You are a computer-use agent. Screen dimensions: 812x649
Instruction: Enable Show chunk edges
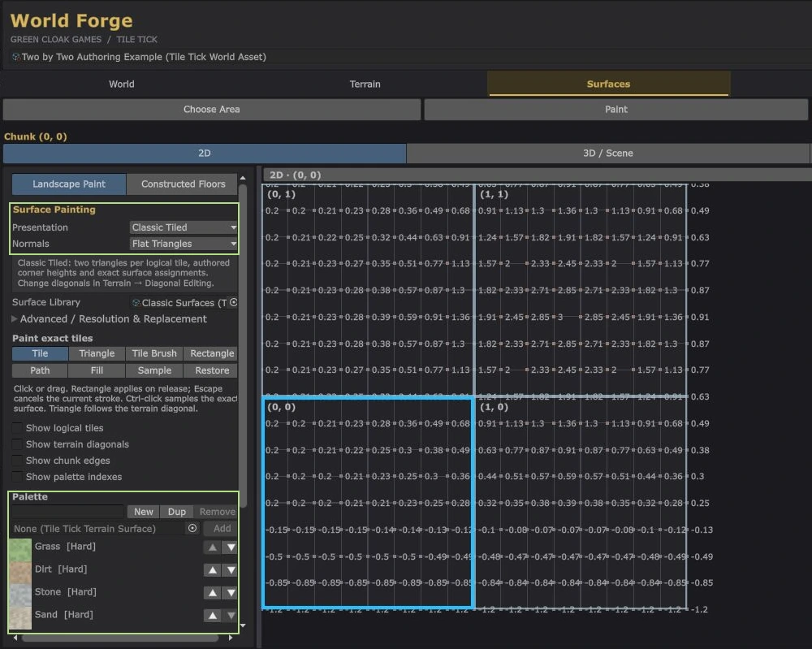18,461
